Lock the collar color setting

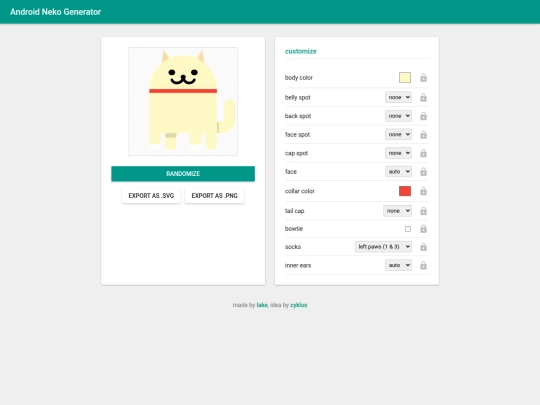coord(423,191)
